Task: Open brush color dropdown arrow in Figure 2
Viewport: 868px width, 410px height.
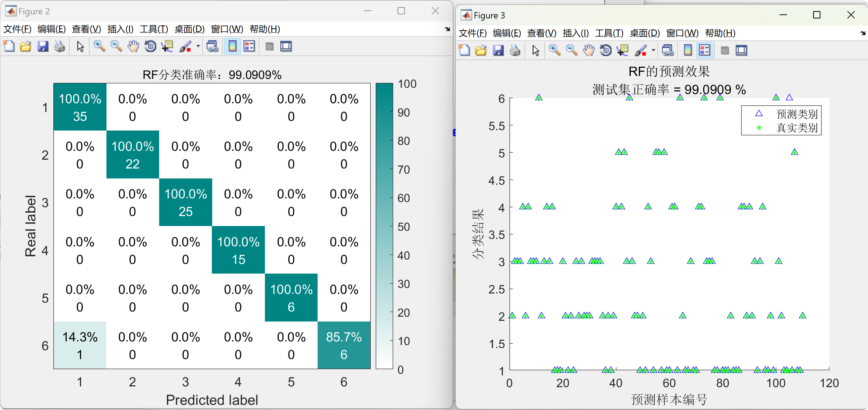Action: coord(198,46)
